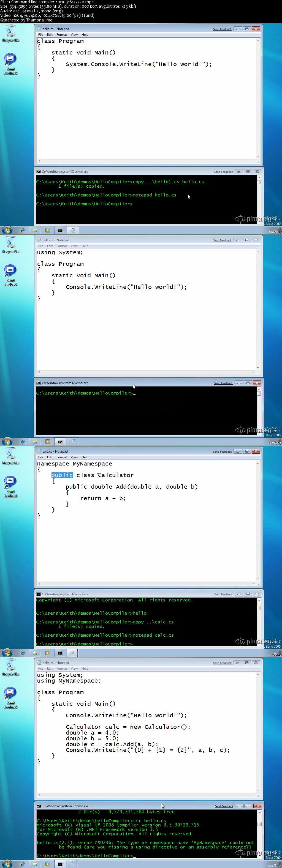Viewport: 282px width, 868px height.
Task: Click highlighted word 'public' in calc.cs
Action: click(x=62, y=475)
